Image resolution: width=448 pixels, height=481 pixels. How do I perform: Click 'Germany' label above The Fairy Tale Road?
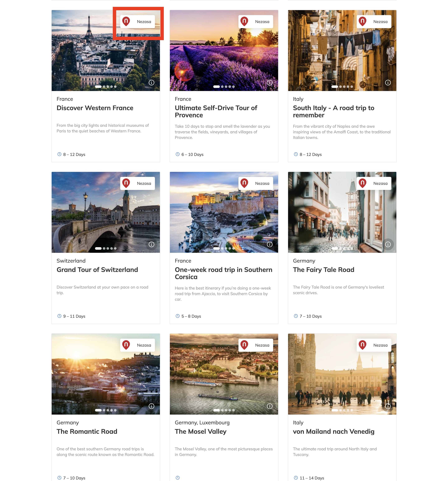coord(304,261)
